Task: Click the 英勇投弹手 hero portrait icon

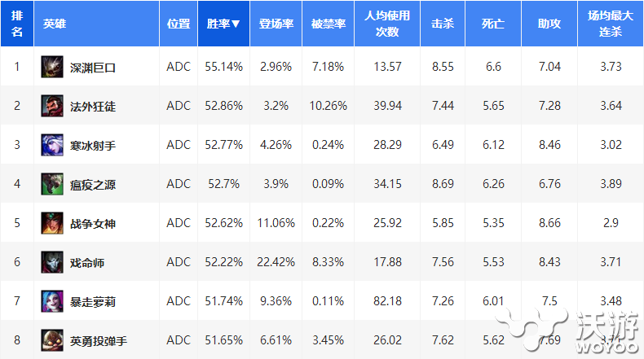Action: 53,340
